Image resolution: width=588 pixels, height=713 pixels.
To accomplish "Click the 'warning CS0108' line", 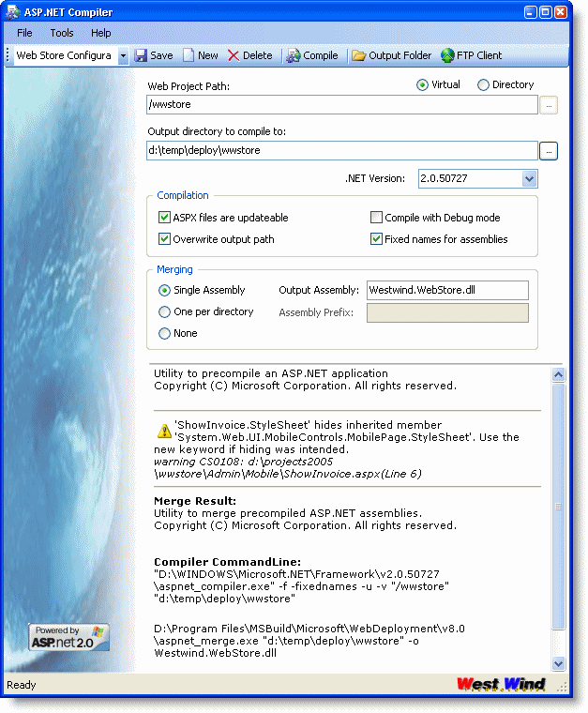I will point(243,462).
